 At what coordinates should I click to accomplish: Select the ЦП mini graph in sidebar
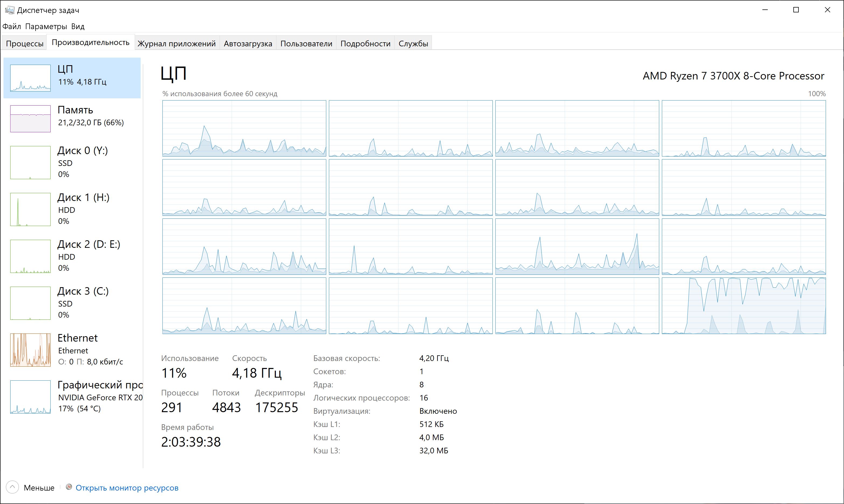[30, 78]
